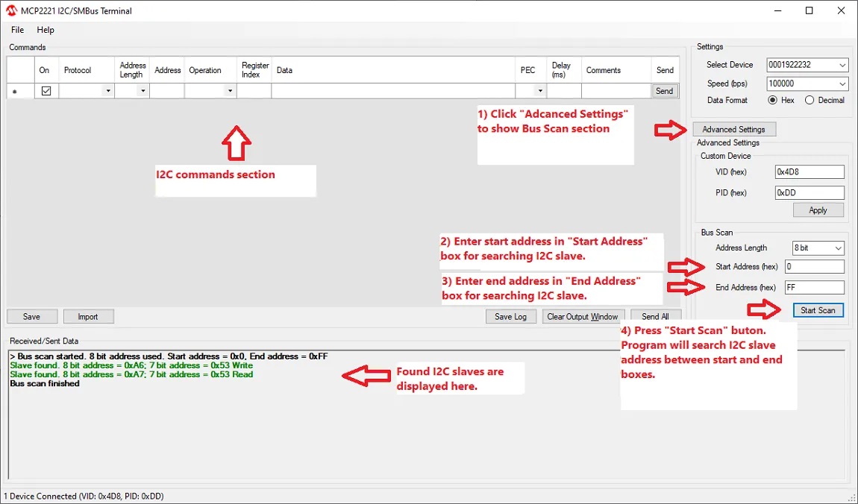This screenshot has width=858, height=504.
Task: Click the PID (hex) input field
Action: [810, 192]
